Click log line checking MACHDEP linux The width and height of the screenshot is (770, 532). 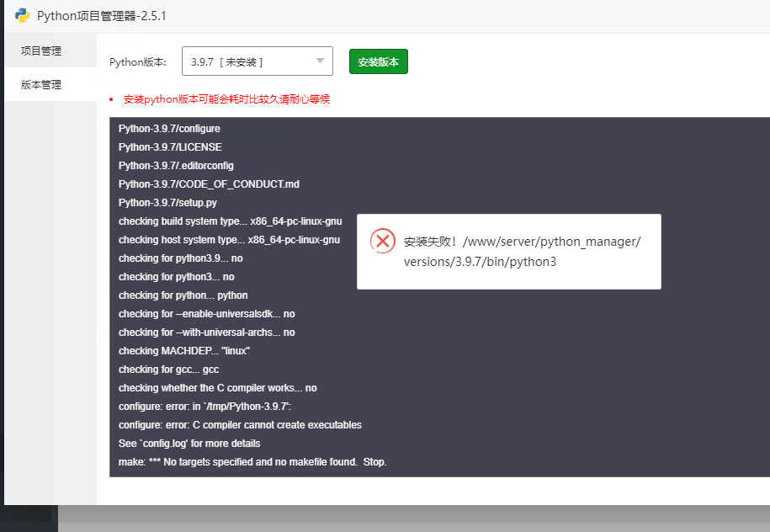(x=183, y=351)
